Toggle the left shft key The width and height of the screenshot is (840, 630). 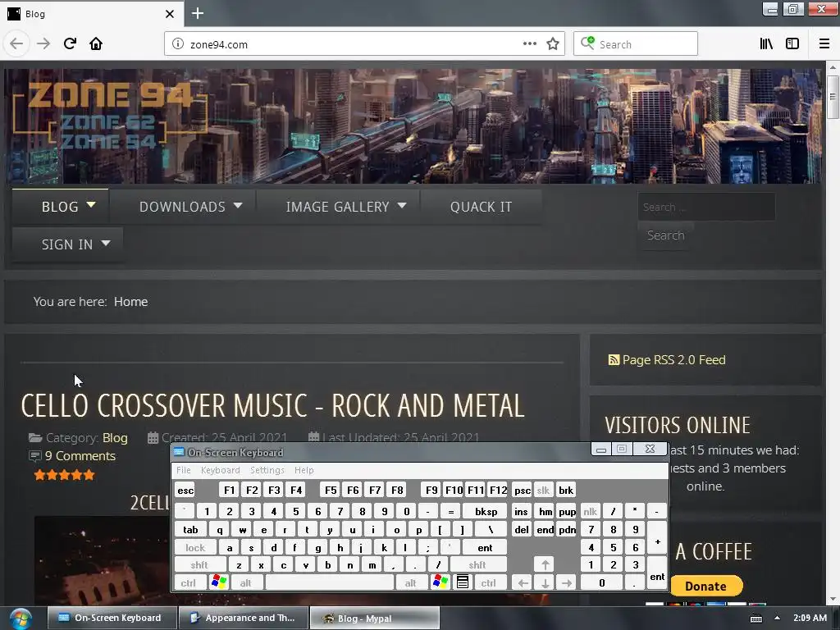coord(199,564)
